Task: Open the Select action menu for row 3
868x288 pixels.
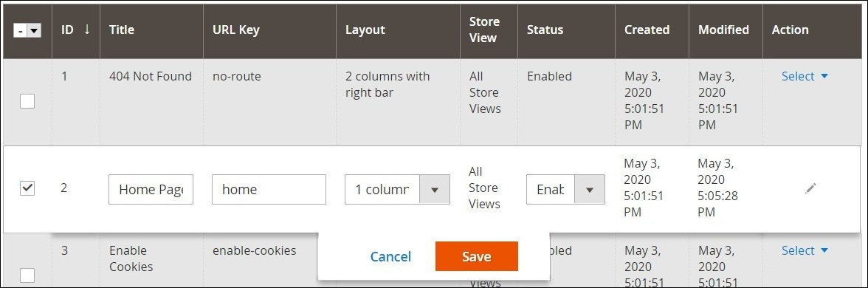Action: click(x=805, y=250)
